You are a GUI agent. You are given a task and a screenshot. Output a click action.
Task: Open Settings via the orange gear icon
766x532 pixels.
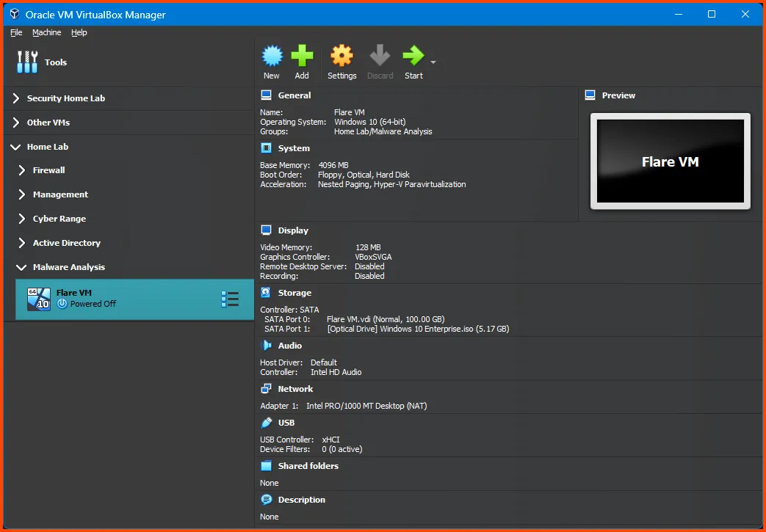[342, 56]
